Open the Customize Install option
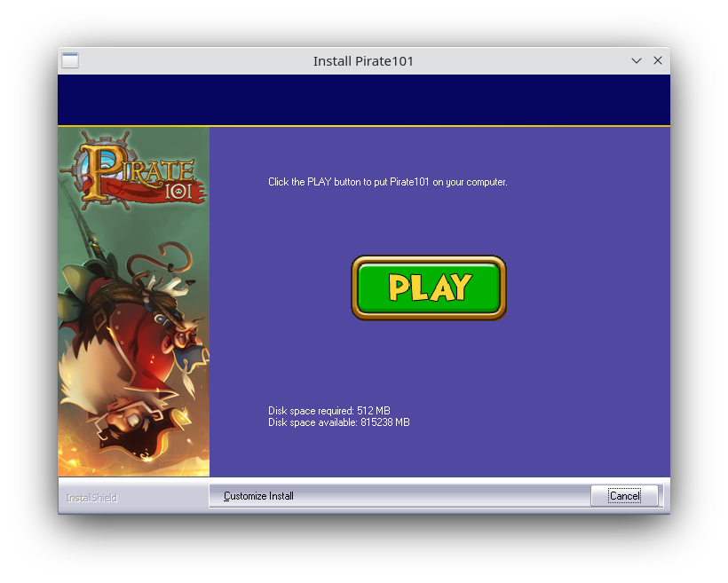 click(258, 496)
